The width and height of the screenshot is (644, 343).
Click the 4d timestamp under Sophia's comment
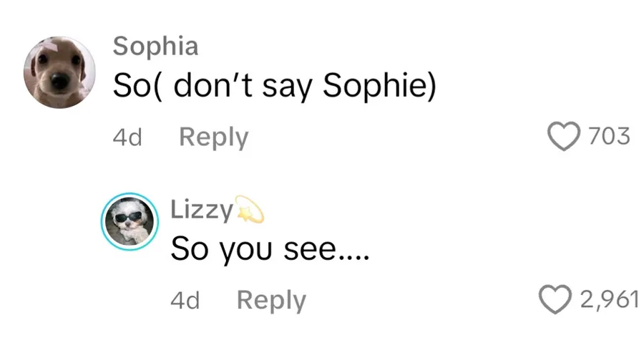[127, 136]
